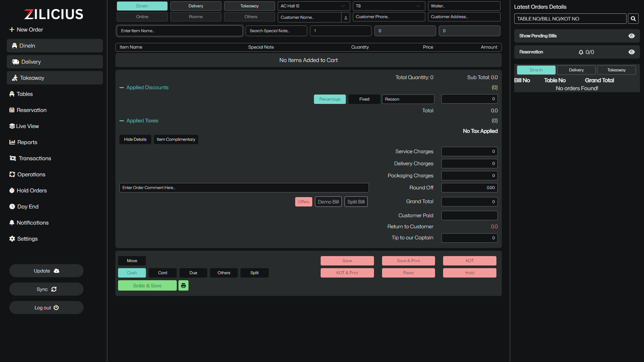Click the search magnifier in Latest Orders
Image resolution: width=644 pixels, height=362 pixels.
point(633,19)
